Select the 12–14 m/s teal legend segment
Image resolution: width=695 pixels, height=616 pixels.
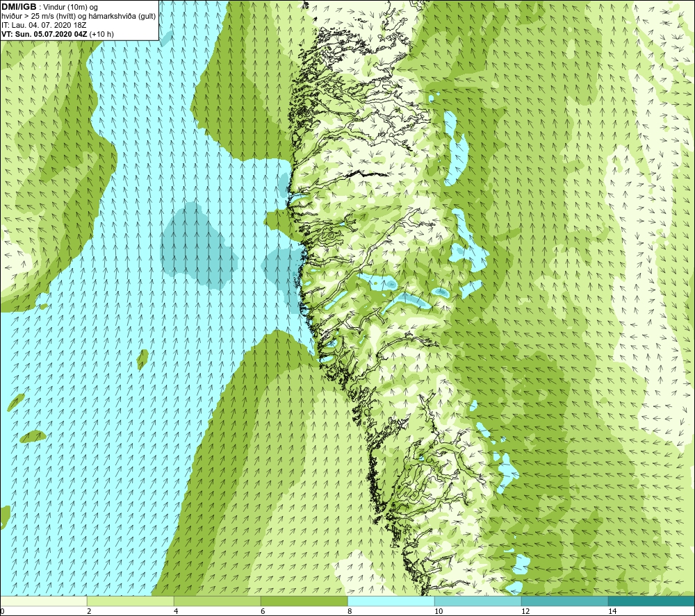pyautogui.click(x=564, y=601)
